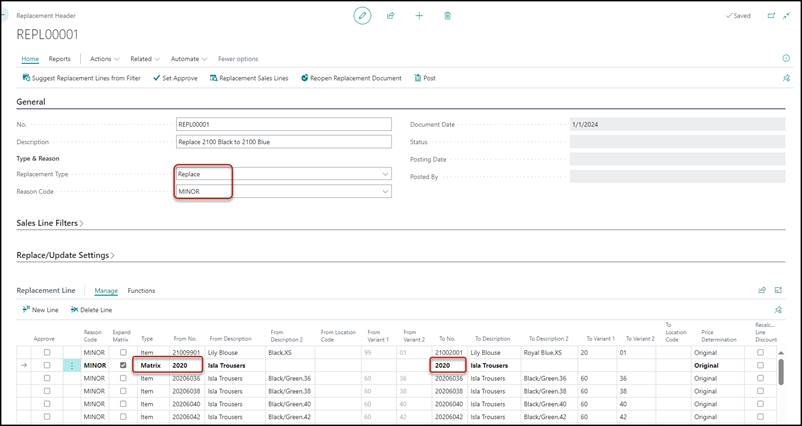Click the info circle icon

[786, 59]
